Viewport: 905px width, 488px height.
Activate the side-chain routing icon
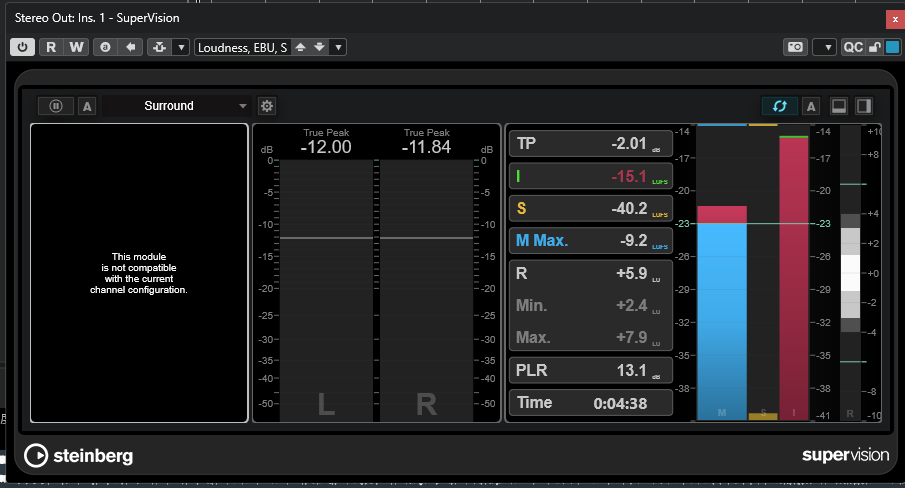[160, 47]
